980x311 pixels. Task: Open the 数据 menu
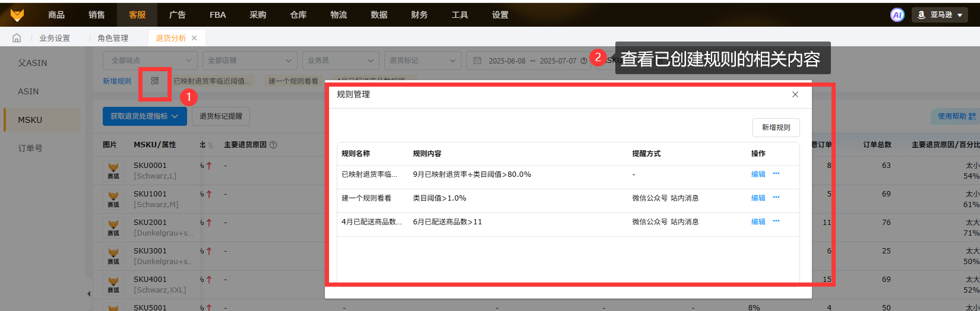(x=380, y=15)
